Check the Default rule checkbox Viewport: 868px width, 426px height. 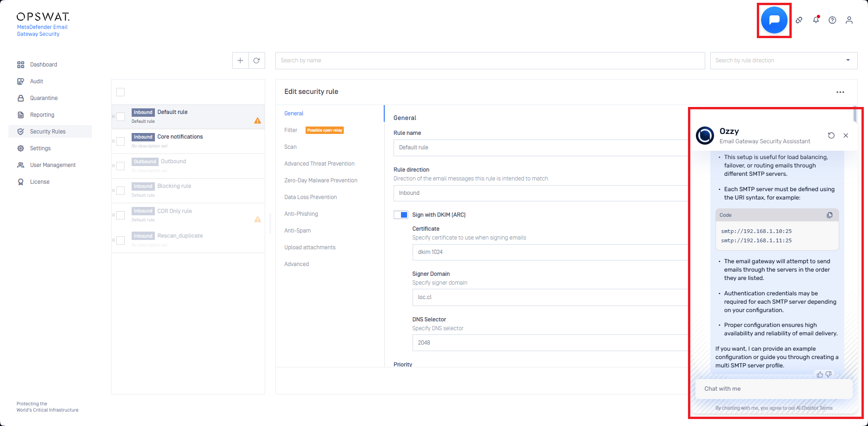tap(120, 117)
